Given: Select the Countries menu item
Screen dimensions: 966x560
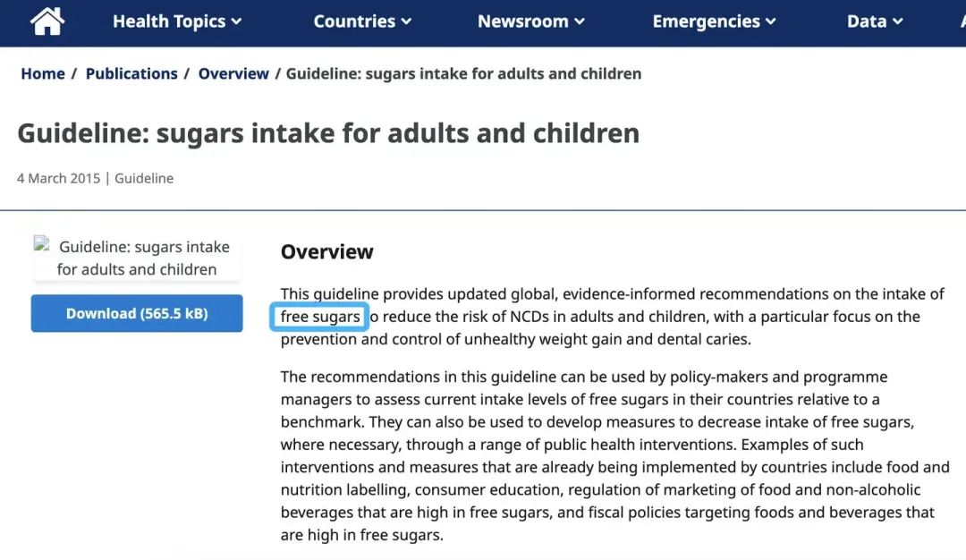Looking at the screenshot, I should 362,21.
